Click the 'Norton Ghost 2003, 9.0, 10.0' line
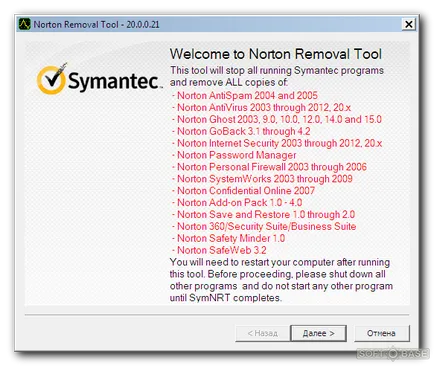Image resolution: width=434 pixels, height=366 pixels. 277,119
